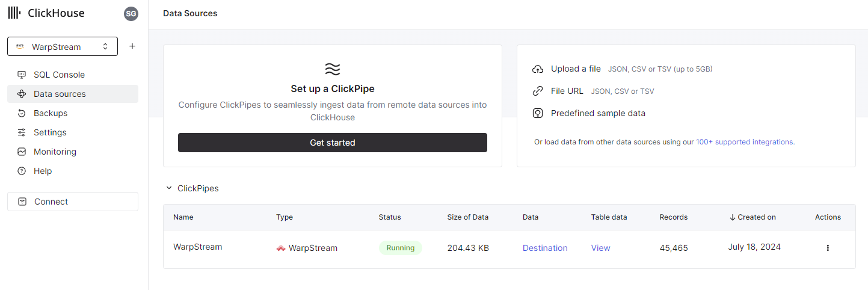Sort the table by Created on
The height and width of the screenshot is (290, 868).
(x=752, y=217)
